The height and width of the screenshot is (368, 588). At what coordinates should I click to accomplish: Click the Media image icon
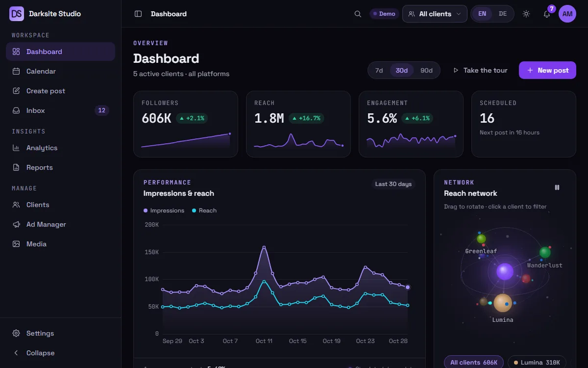click(16, 244)
